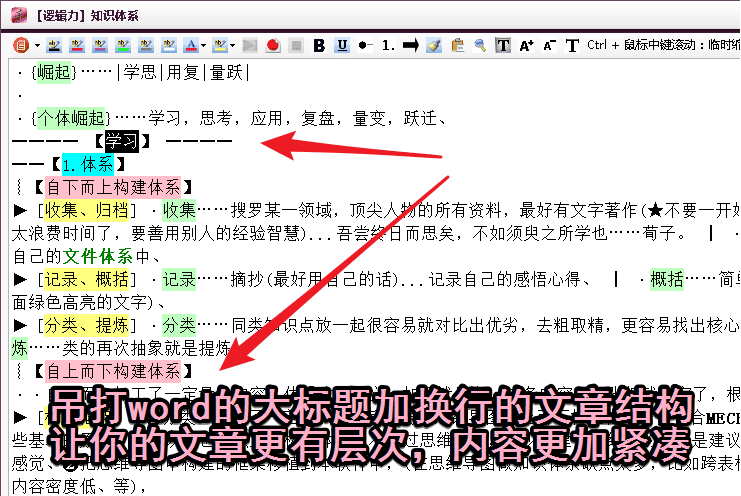Click the yellow label 收集、归档
The width and height of the screenshot is (741, 496).
click(86, 210)
